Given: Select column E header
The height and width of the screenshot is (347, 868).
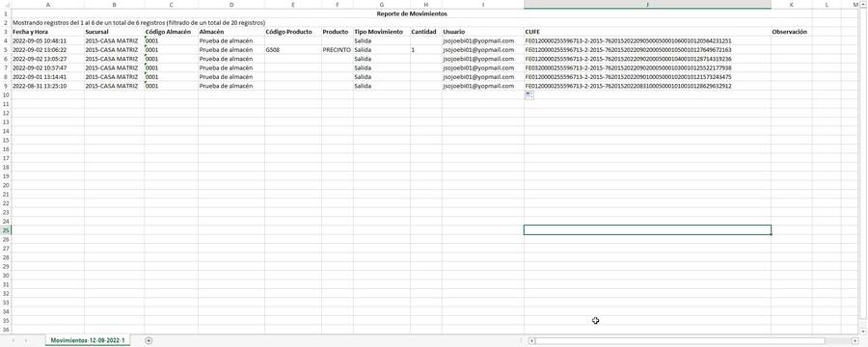Looking at the screenshot, I should tap(293, 5).
